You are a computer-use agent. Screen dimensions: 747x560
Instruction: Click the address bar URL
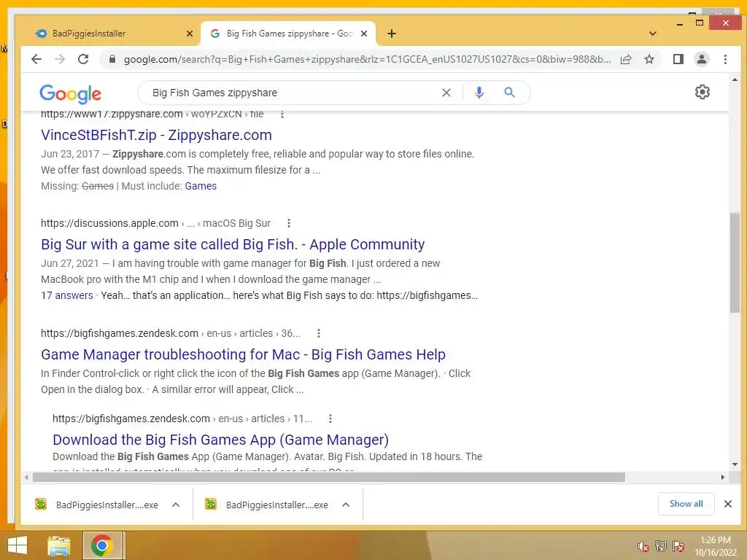[x=367, y=59]
